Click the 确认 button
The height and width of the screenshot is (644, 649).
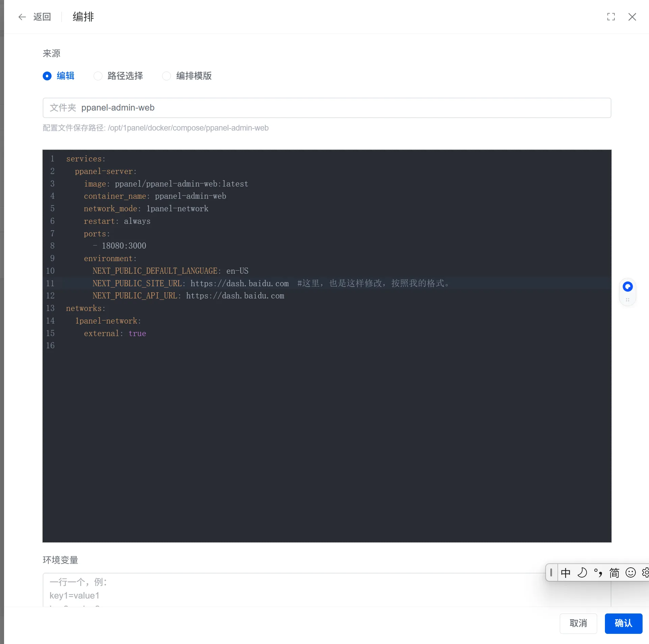(624, 623)
